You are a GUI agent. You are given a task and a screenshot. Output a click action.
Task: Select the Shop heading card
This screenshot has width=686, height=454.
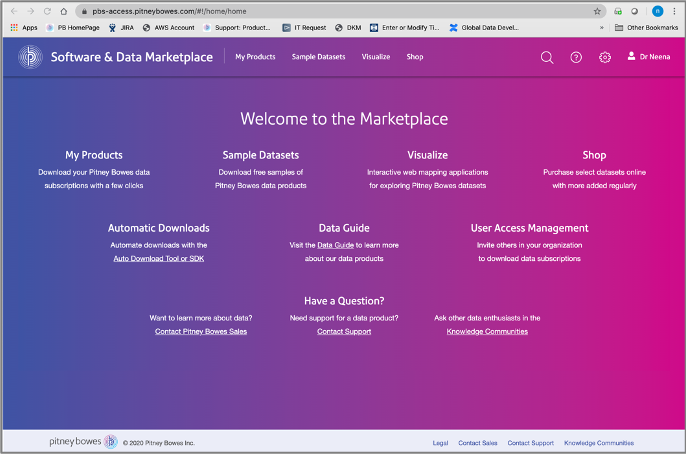(594, 155)
